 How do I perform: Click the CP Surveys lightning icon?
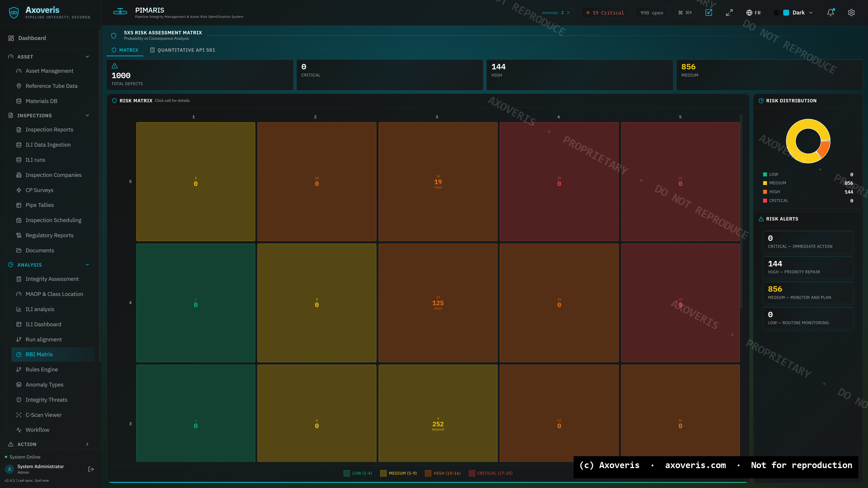click(19, 190)
